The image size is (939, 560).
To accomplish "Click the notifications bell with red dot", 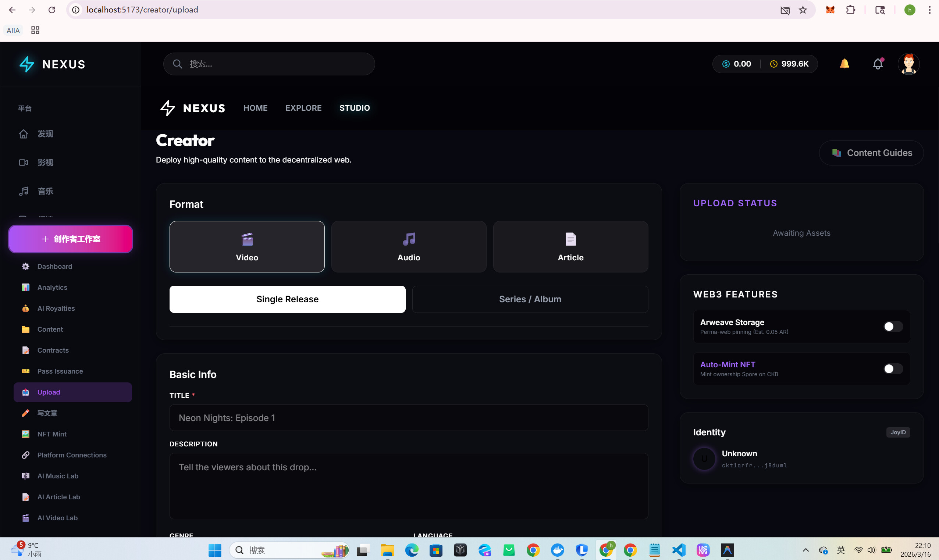I will pos(878,64).
